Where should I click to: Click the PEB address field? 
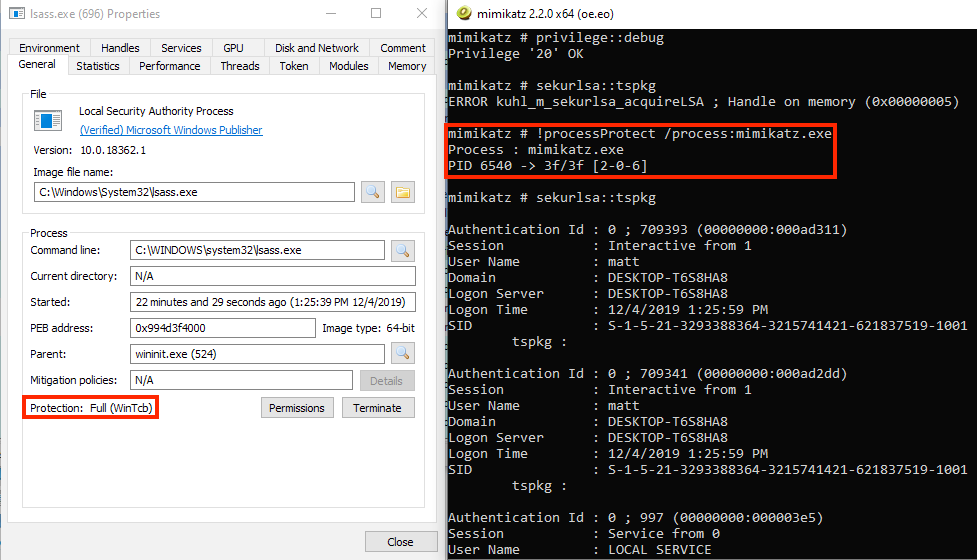pyautogui.click(x=222, y=328)
